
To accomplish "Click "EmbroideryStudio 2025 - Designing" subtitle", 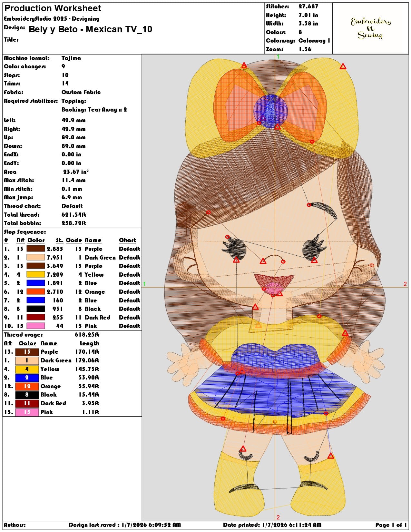I will pos(52,19).
